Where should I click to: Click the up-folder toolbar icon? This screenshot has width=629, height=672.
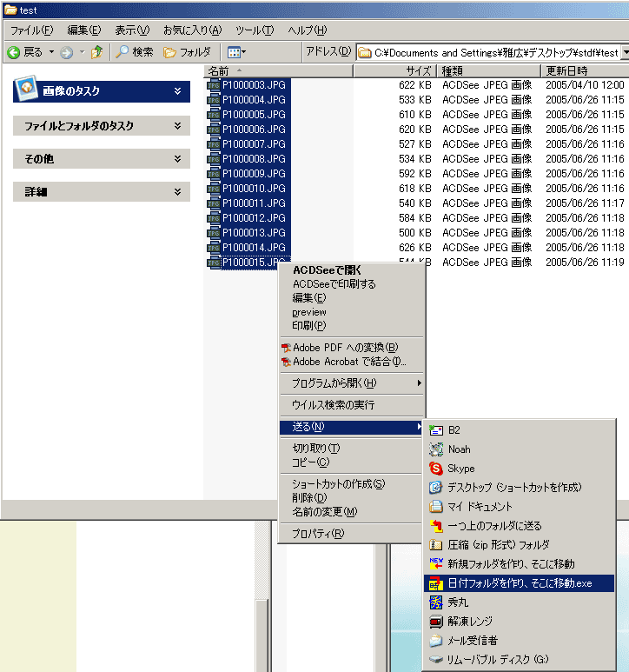pyautogui.click(x=97, y=52)
